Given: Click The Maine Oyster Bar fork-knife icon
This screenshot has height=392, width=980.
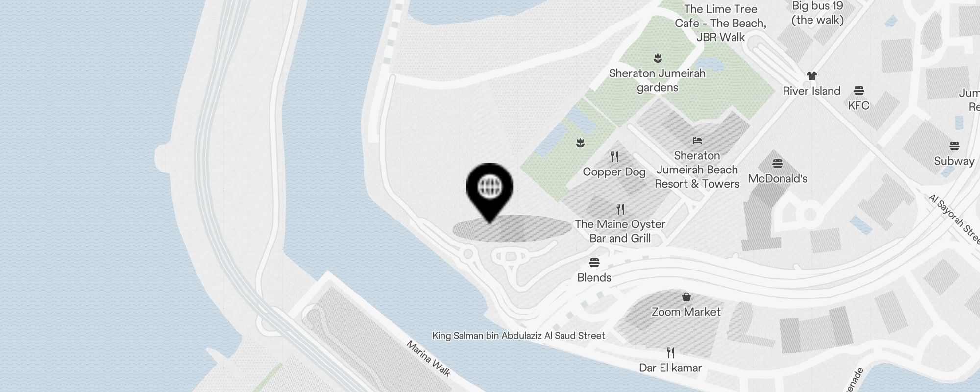Looking at the screenshot, I should pyautogui.click(x=620, y=209).
